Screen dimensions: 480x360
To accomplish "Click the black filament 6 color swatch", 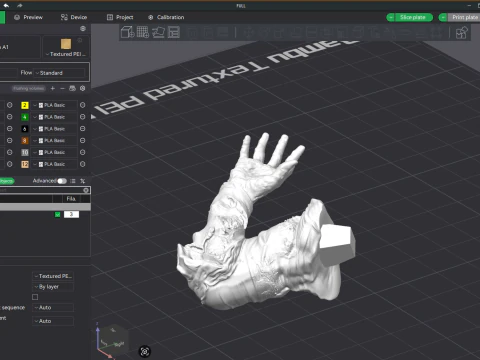I will pos(25,129).
